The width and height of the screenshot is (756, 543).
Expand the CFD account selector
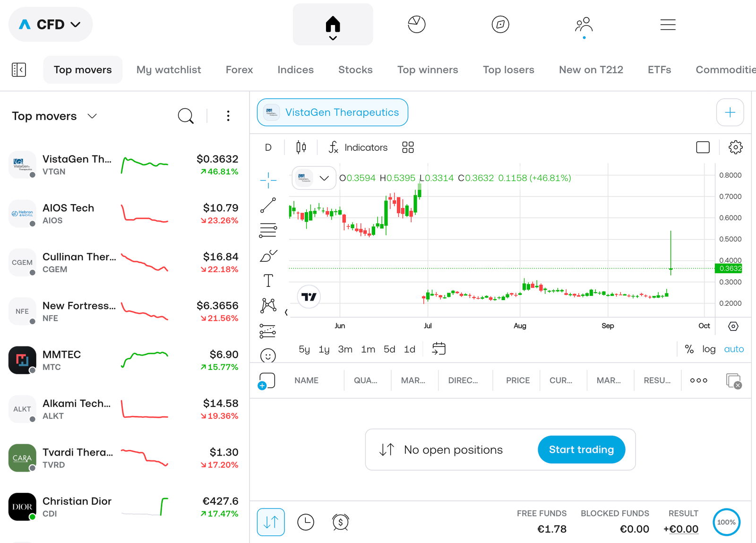point(51,25)
